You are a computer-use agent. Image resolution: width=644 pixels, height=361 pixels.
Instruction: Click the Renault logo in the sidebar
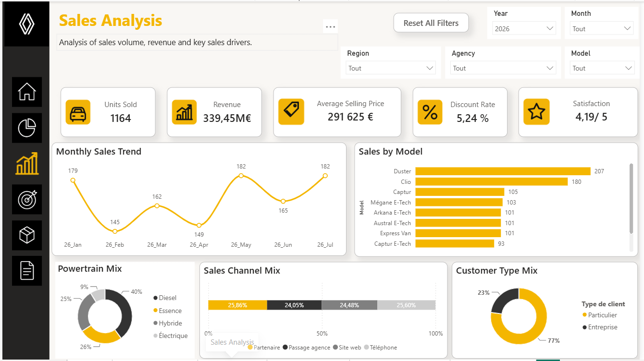tap(27, 24)
